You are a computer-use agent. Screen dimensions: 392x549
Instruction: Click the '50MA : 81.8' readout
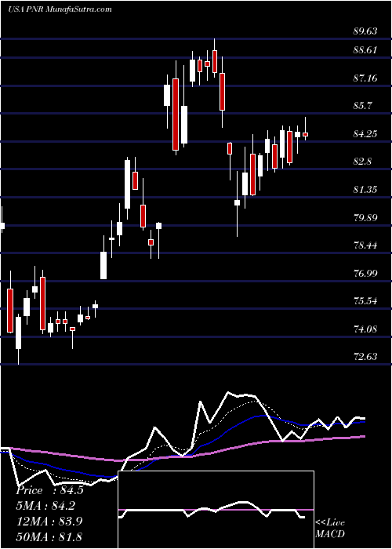[x=49, y=536]
